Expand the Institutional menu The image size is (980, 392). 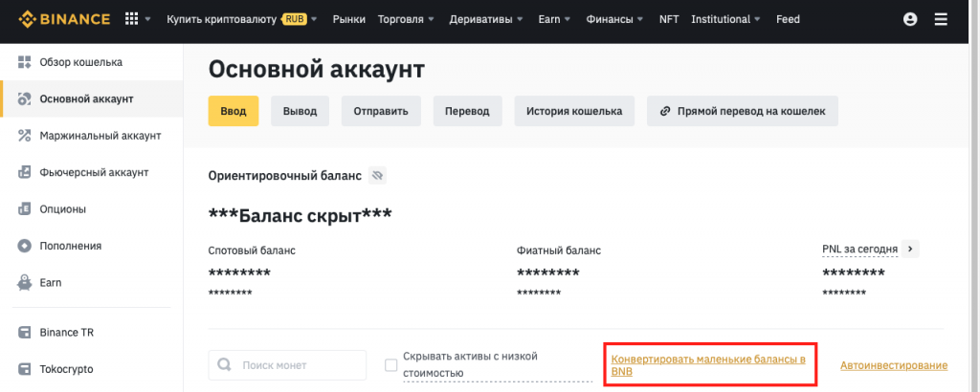[x=725, y=19]
